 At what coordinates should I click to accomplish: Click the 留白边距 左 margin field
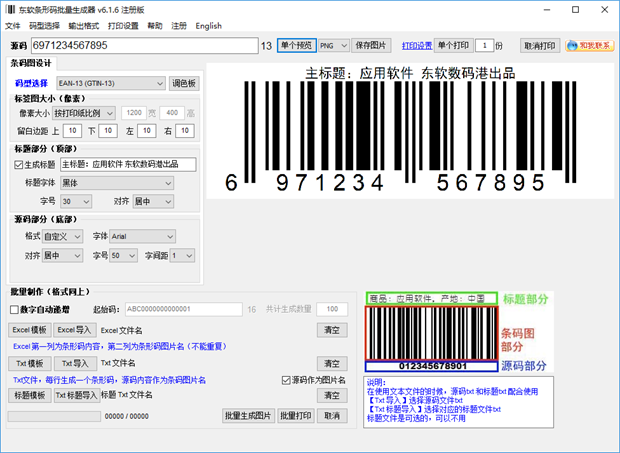147,131
